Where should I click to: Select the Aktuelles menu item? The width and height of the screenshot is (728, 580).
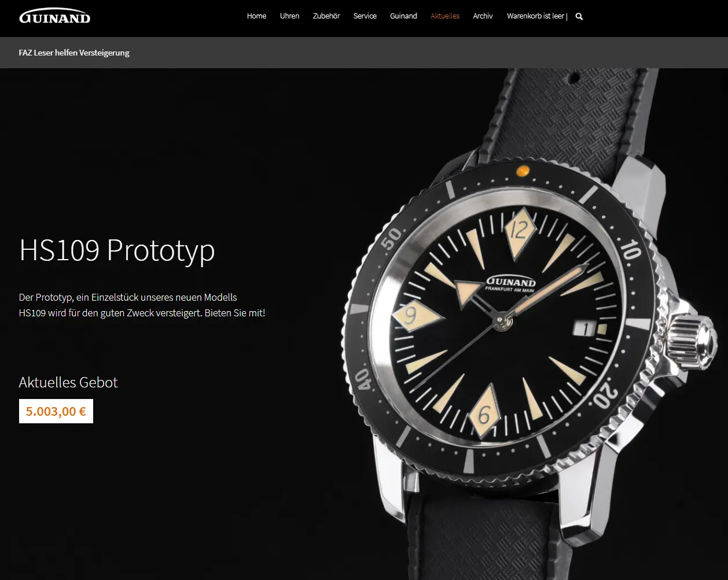[445, 16]
